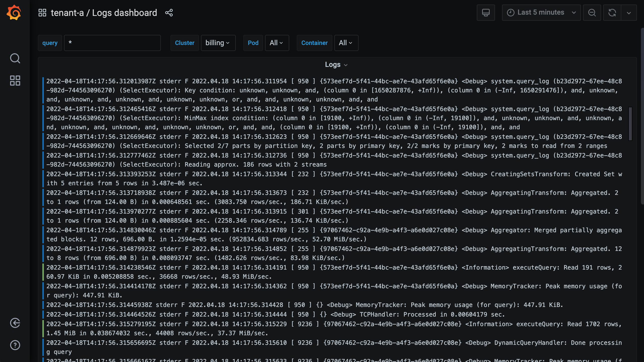Click the tenant-a / Logs dashboard title
This screenshot has height=362, width=644.
coord(104,13)
